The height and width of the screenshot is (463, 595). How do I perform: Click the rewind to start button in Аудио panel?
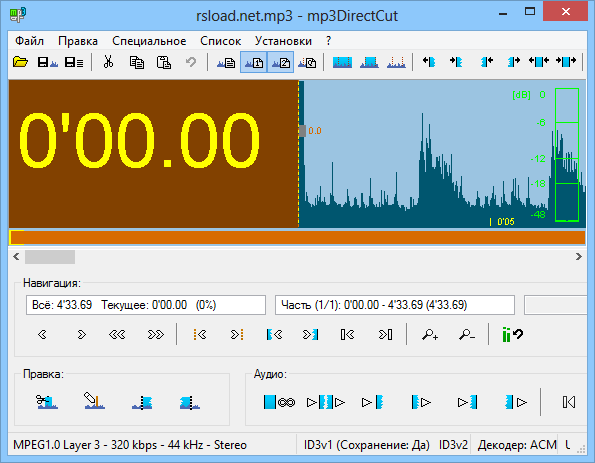tap(568, 402)
